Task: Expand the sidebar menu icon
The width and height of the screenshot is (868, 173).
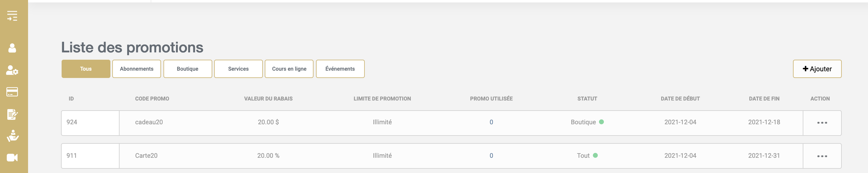Action: click(x=12, y=16)
